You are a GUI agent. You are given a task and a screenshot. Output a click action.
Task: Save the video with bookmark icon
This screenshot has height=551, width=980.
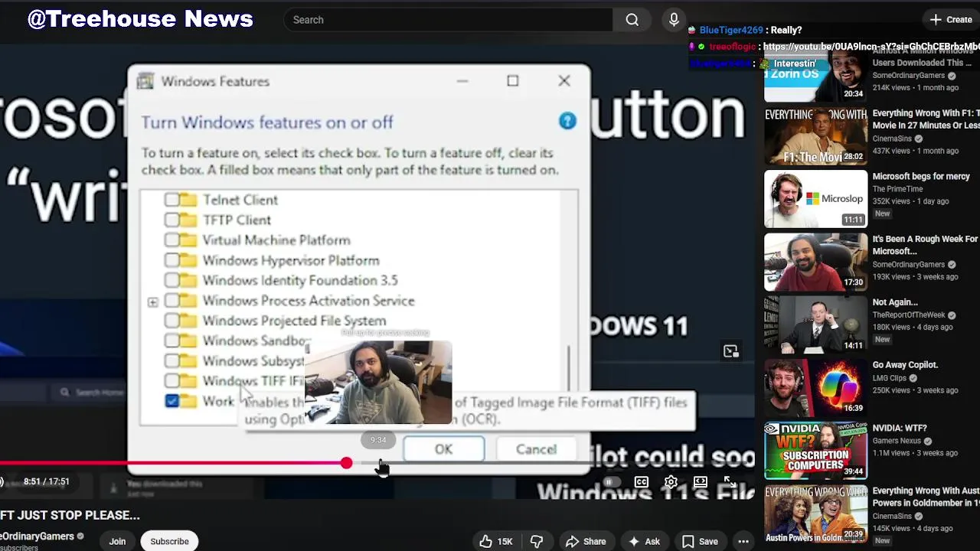[x=700, y=541]
